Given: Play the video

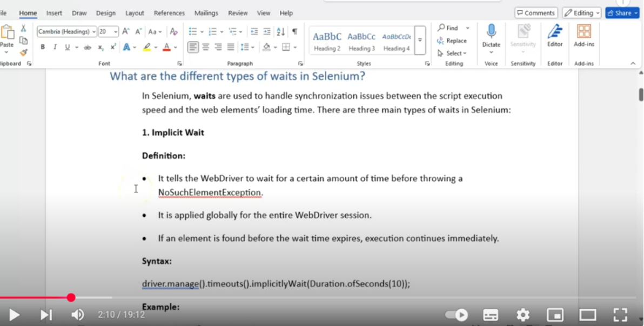Looking at the screenshot, I should (15, 315).
